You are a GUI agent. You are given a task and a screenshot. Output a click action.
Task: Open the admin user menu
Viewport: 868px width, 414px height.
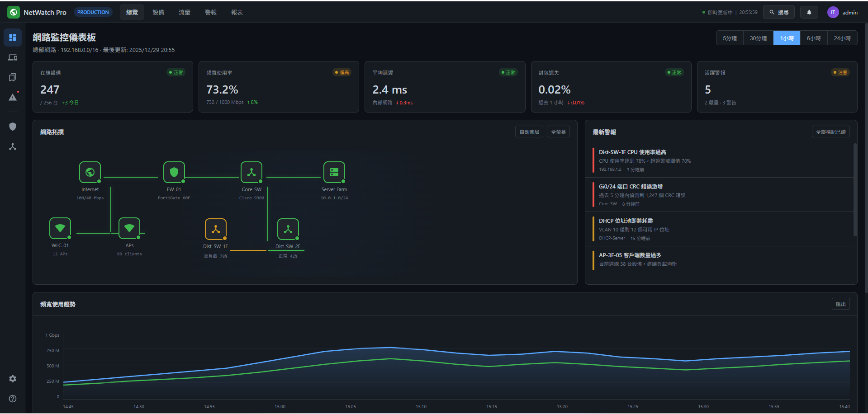coord(843,13)
